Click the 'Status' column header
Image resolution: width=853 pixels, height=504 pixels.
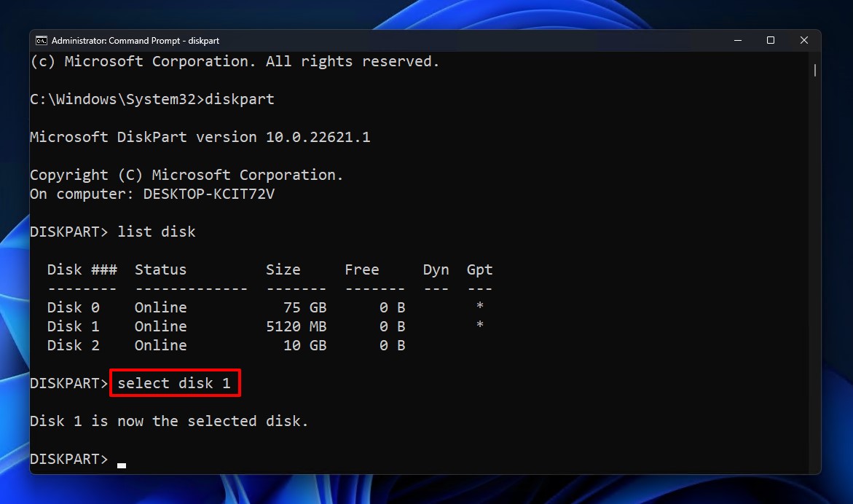(160, 269)
